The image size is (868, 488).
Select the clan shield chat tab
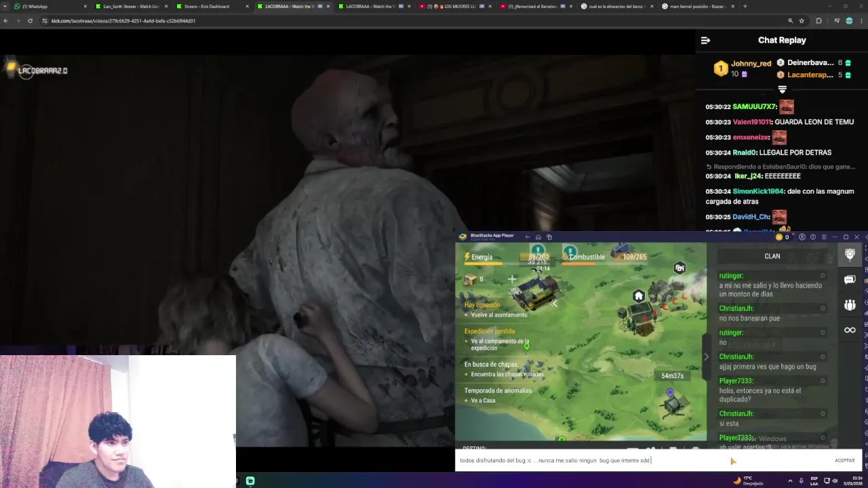click(850, 254)
